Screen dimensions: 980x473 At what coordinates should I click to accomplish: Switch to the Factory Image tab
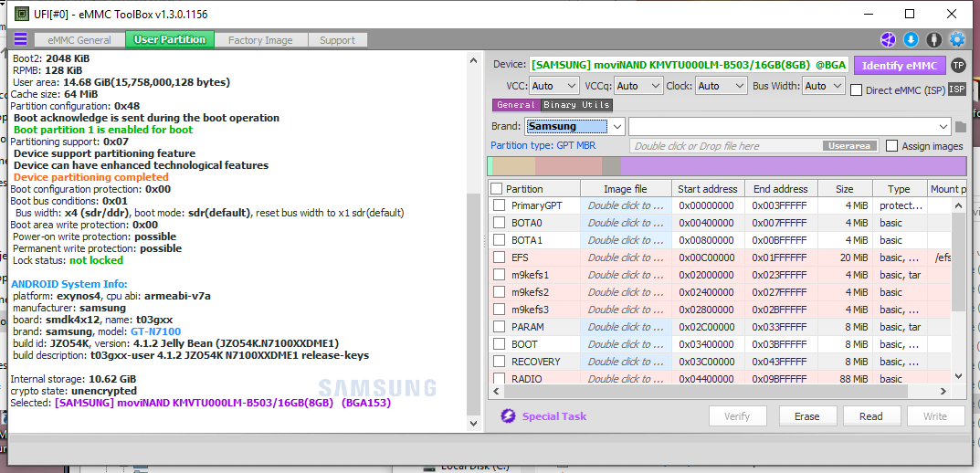point(260,40)
